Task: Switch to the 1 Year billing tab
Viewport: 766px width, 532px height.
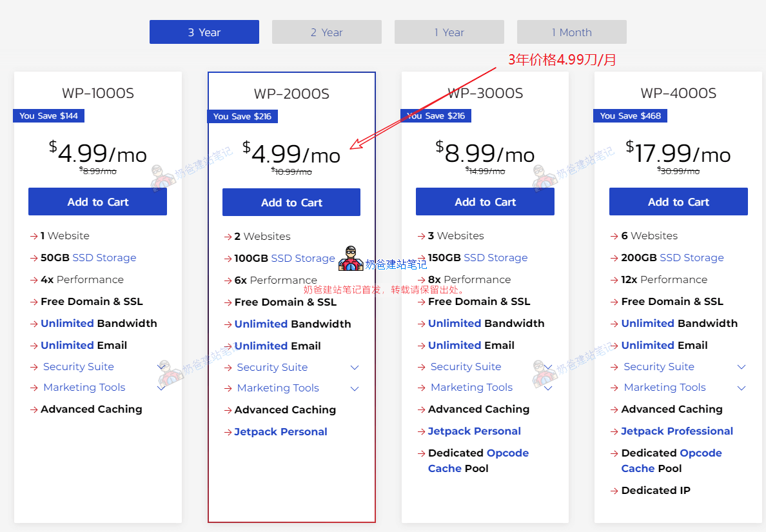Action: pyautogui.click(x=449, y=32)
